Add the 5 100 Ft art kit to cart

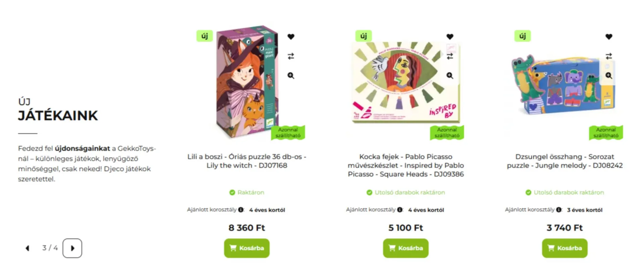pyautogui.click(x=406, y=248)
